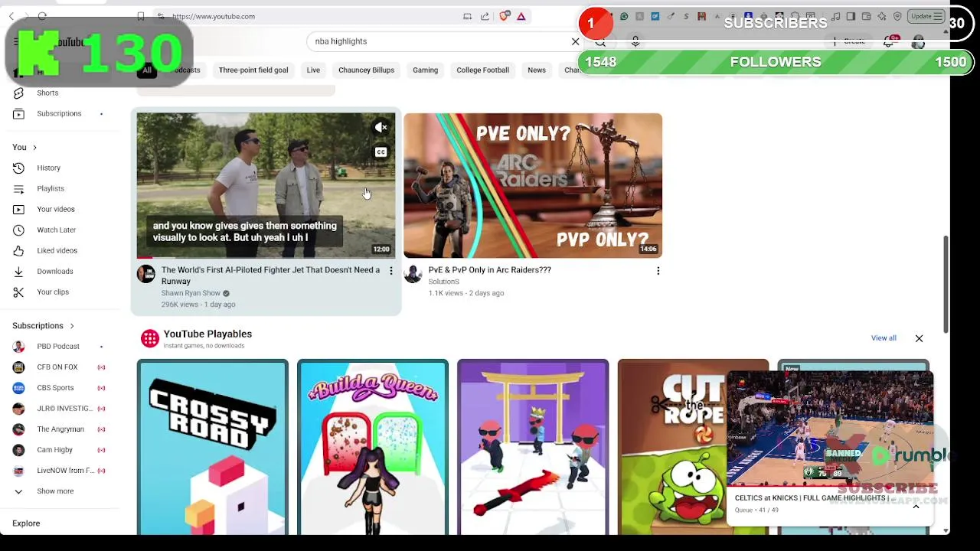The height and width of the screenshot is (551, 980).
Task: Open watch History
Action: [x=48, y=168]
